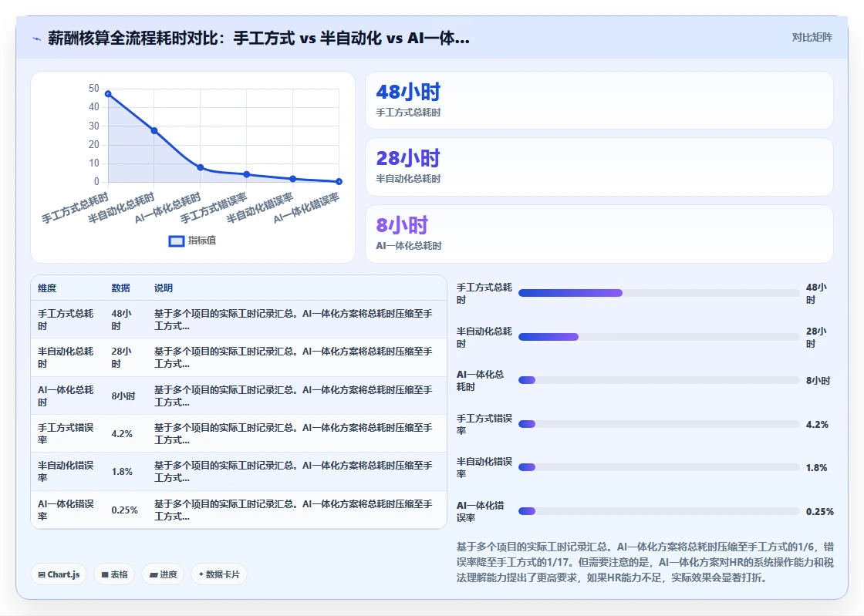Click the 对比矩阵 label in header
Viewport: 864px width, 616px height.
coord(812,38)
